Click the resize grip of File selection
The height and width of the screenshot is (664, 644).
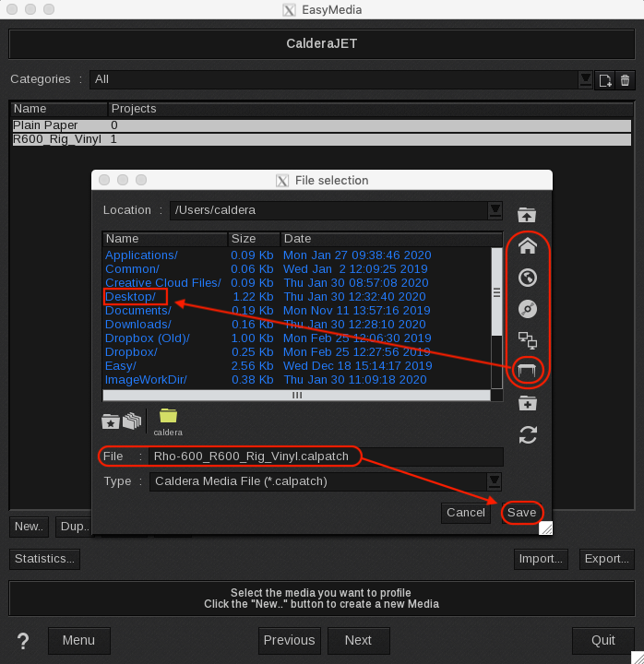coord(545,528)
